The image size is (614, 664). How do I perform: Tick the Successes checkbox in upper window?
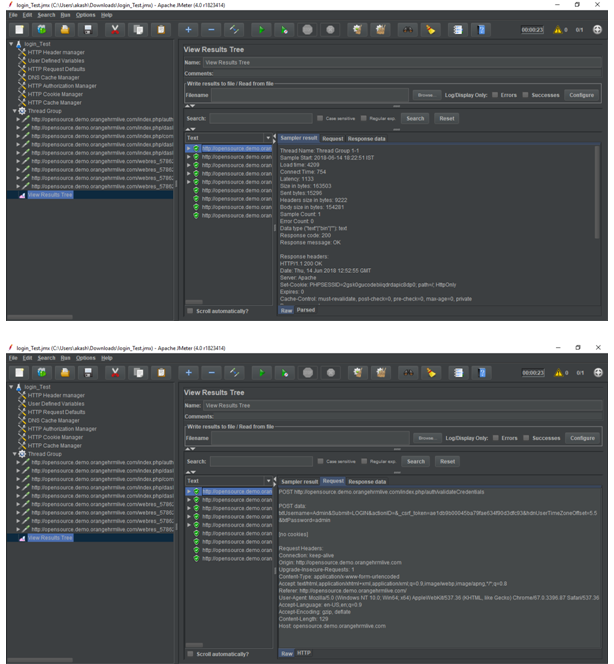click(525, 95)
